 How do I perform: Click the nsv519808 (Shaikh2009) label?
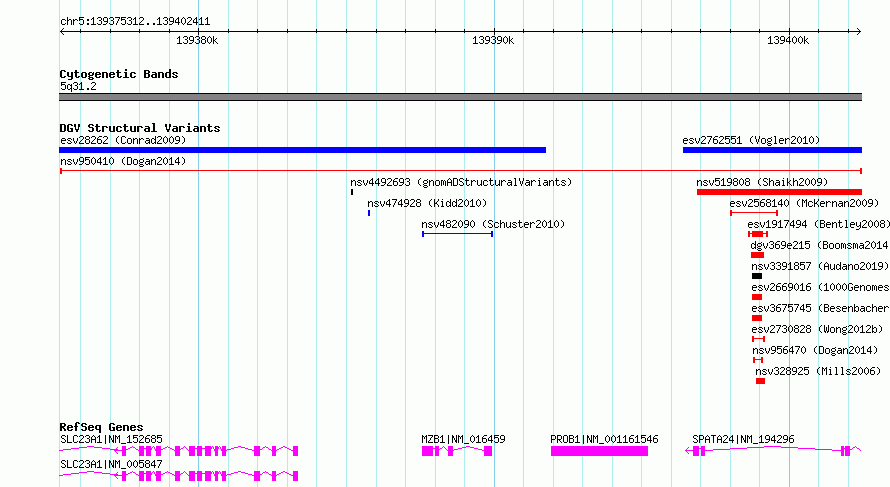762,182
